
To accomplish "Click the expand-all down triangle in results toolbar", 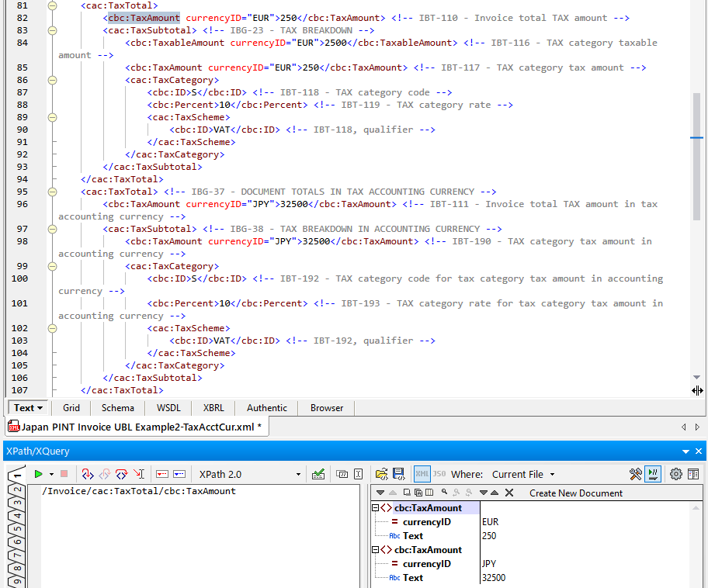I will pyautogui.click(x=484, y=493).
